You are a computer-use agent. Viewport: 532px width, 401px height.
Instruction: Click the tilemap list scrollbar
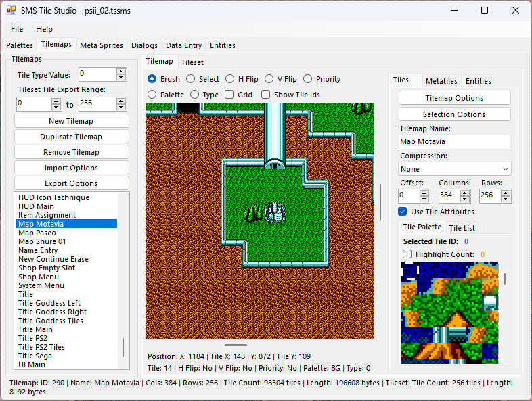[x=123, y=348]
